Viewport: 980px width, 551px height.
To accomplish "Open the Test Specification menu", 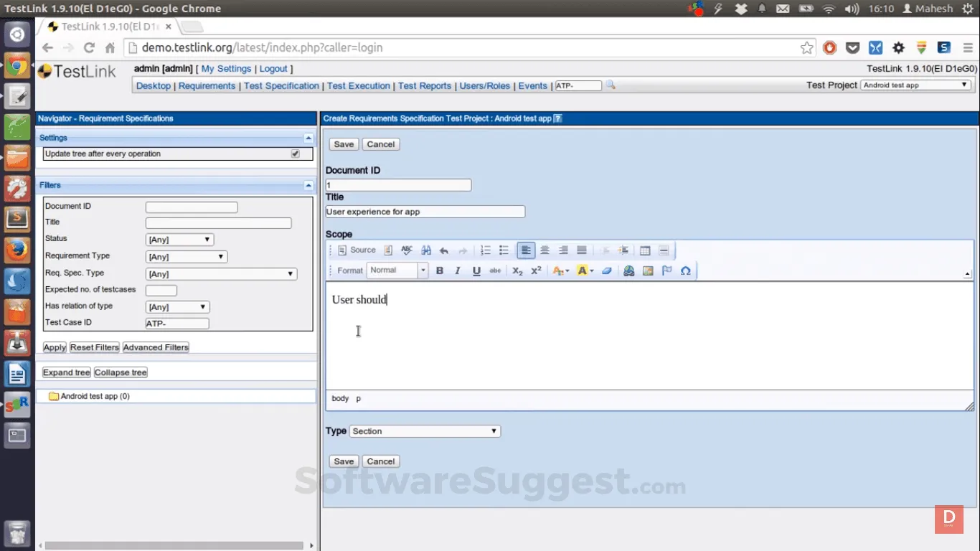I will (x=281, y=86).
